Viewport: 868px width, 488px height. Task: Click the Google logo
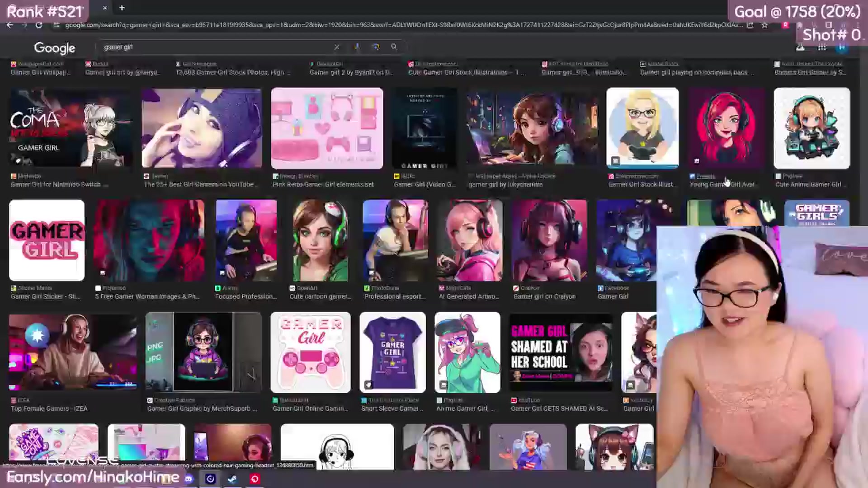[54, 47]
